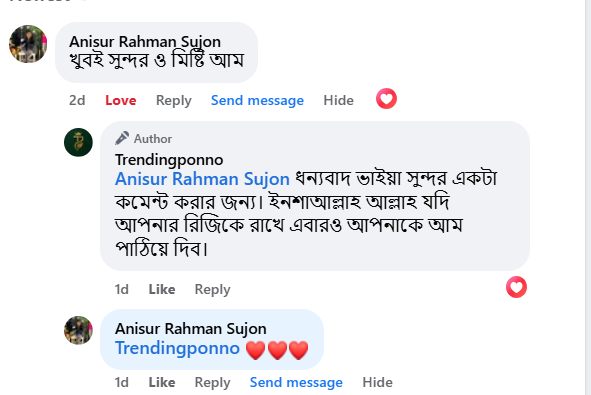The width and height of the screenshot is (591, 395).
Task: Open the heart reaction on the first comment
Action: coord(386,99)
